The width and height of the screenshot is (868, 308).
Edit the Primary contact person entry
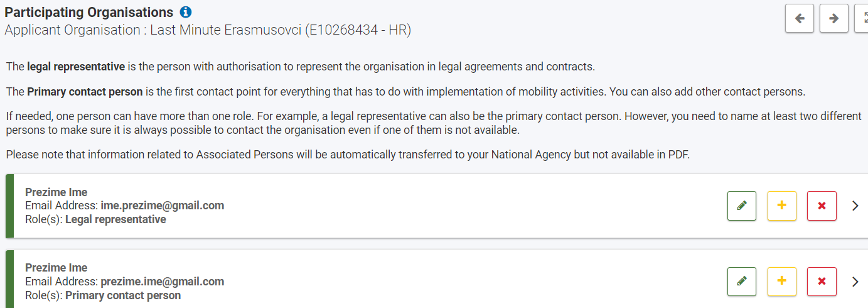(x=742, y=282)
